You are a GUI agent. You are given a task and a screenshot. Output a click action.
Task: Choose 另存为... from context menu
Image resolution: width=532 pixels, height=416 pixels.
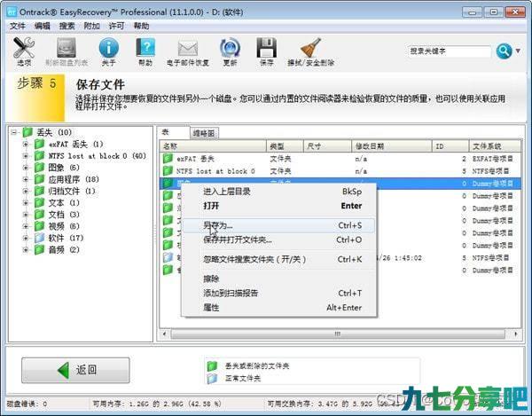click(x=279, y=225)
